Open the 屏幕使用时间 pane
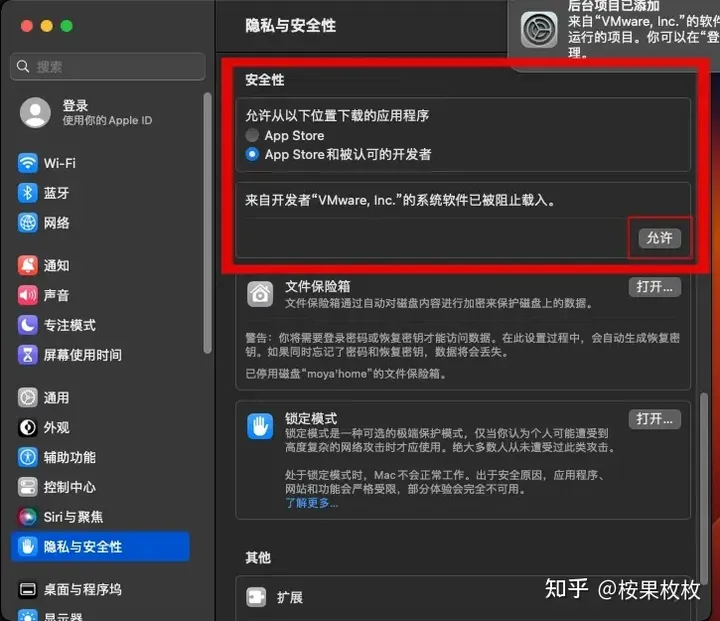Image resolution: width=720 pixels, height=621 pixels. 100,355
